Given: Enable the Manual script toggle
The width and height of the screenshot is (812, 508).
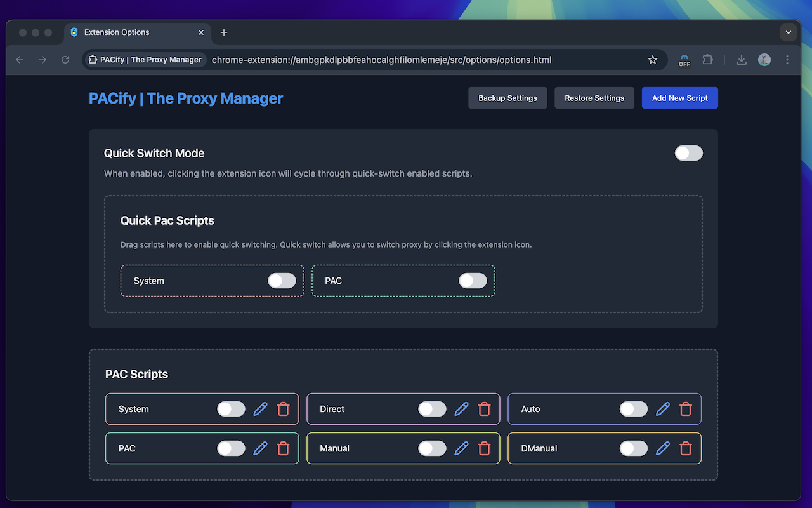Looking at the screenshot, I should [x=432, y=448].
